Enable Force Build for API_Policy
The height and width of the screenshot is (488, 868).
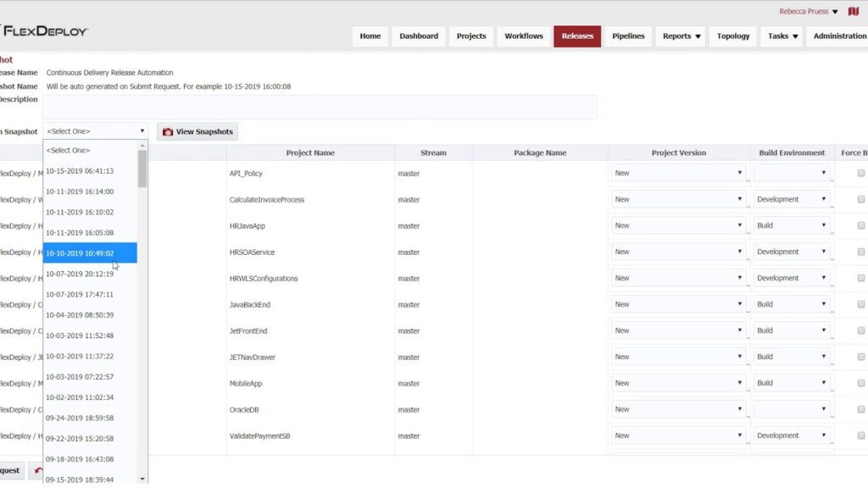point(861,175)
